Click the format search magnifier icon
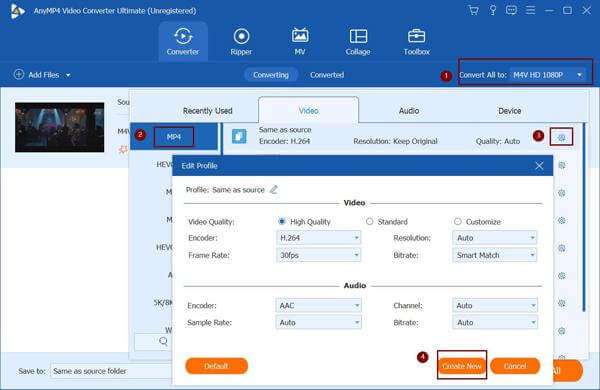Screen dimensions: 600x390 (x=163, y=341)
